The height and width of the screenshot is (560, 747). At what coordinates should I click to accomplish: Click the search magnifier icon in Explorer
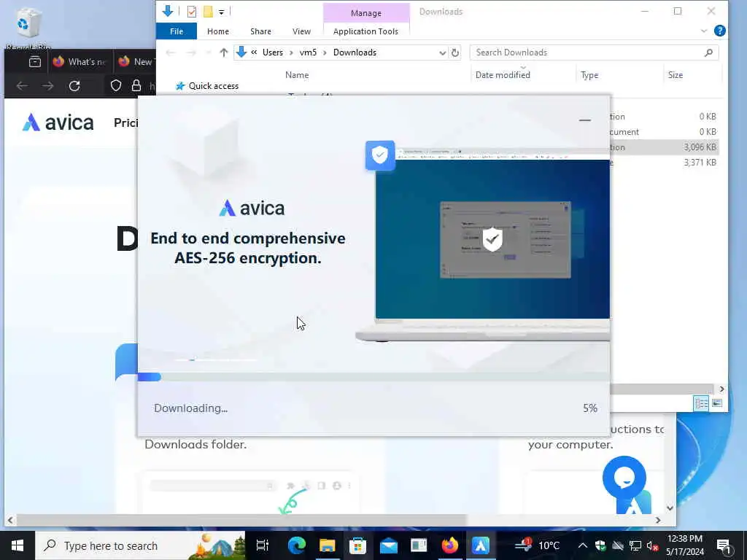708,52
